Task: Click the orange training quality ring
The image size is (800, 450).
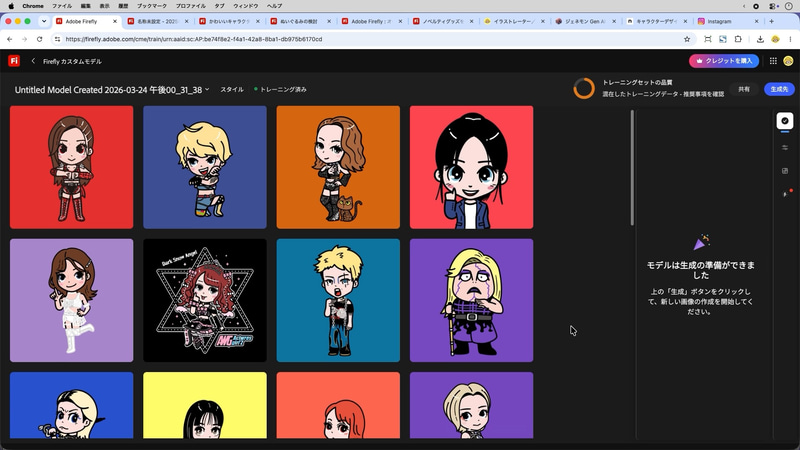Action: click(584, 88)
